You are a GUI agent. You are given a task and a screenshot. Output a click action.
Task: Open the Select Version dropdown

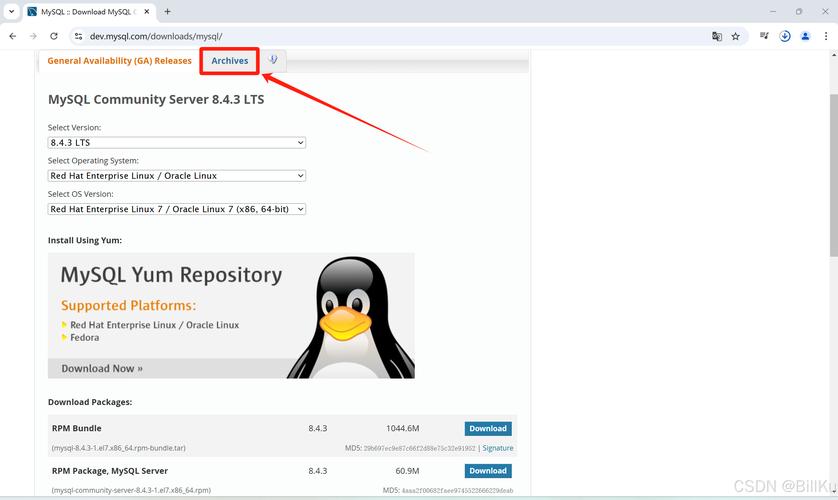coord(177,143)
